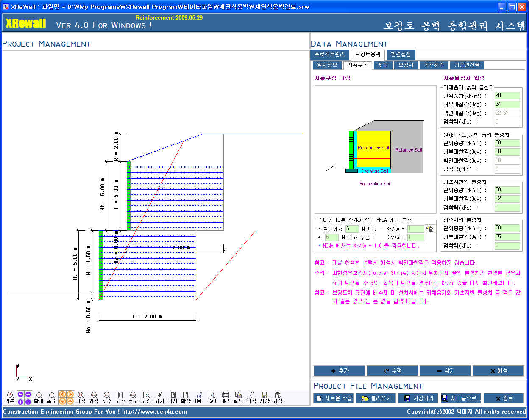Click the 하치 toolbar icon
This screenshot has height=420, width=529.
pyautogui.click(x=159, y=398)
